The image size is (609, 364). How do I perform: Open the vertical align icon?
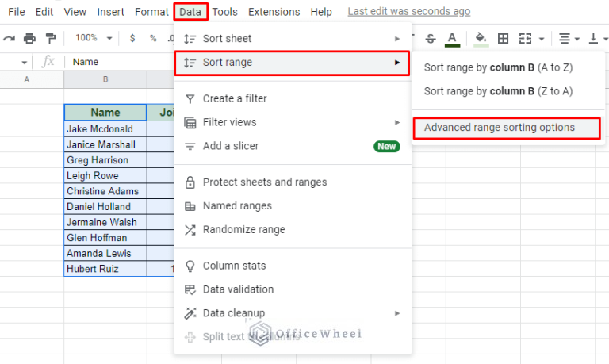pos(593,38)
